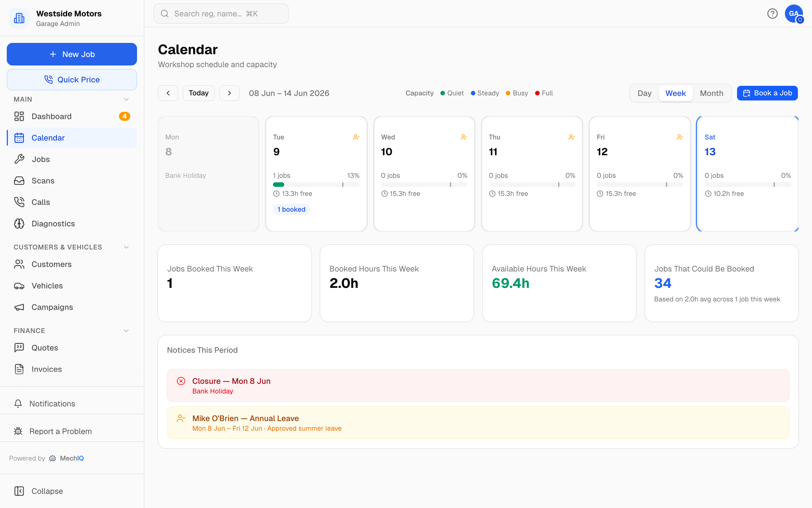The width and height of the screenshot is (812, 508).
Task: Click the Mike O'Brien — Annual Leave notice
Action: tap(478, 423)
